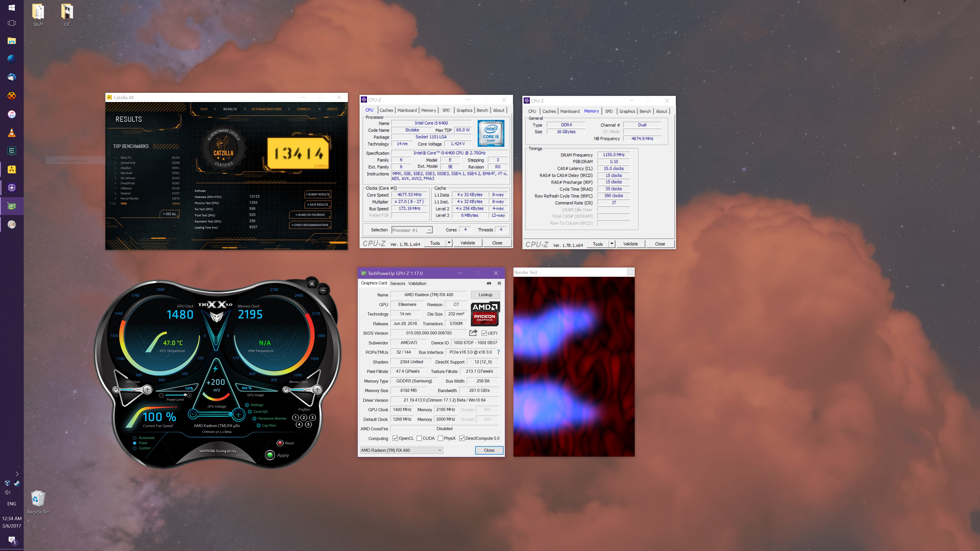Click Apply in TriXX
Image resolution: width=980 pixels, height=551 pixels.
[277, 455]
